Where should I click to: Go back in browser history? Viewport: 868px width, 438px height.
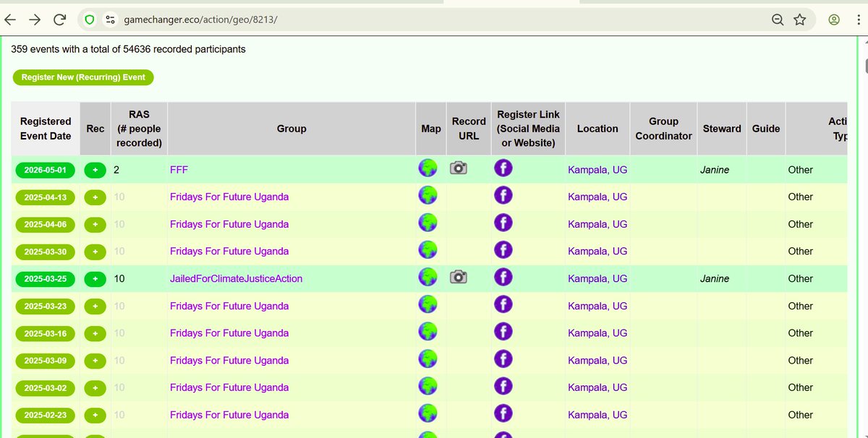pyautogui.click(x=10, y=20)
